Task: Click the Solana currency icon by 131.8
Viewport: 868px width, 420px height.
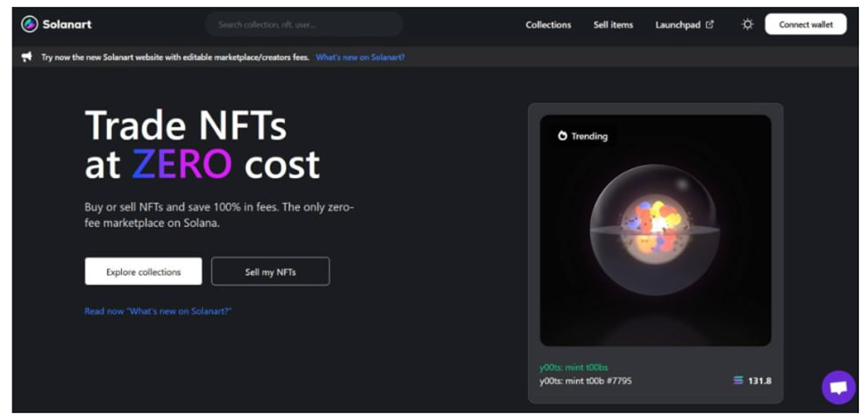Action: [x=738, y=381]
